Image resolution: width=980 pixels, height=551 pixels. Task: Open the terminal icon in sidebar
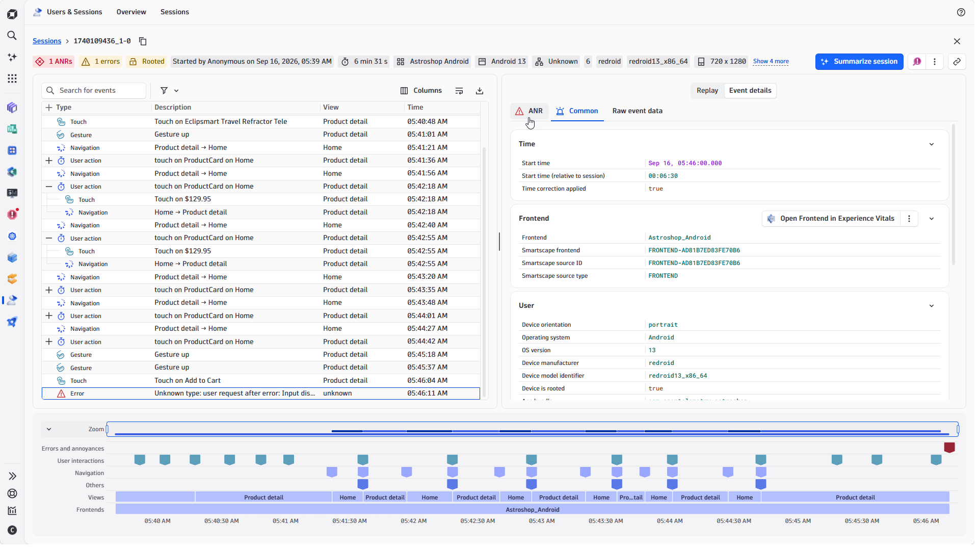coord(12,194)
